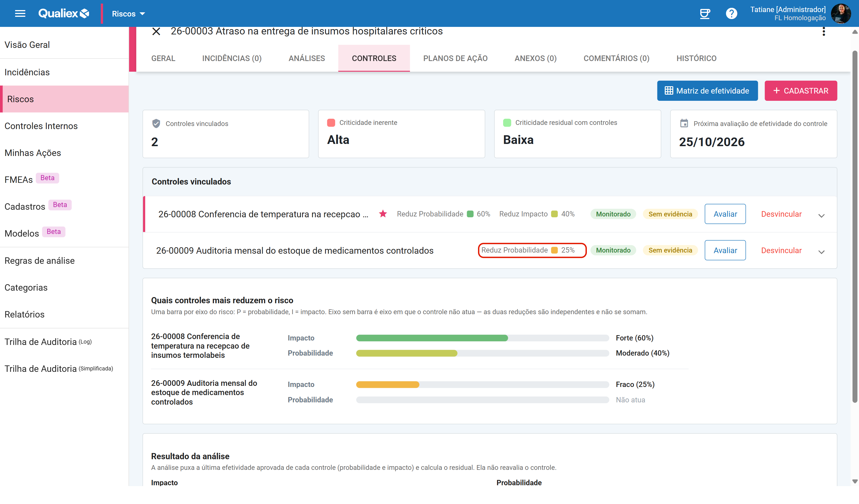Viewport: 859px width, 504px height.
Task: Click Avaliar for control 26-00009
Action: click(x=725, y=250)
